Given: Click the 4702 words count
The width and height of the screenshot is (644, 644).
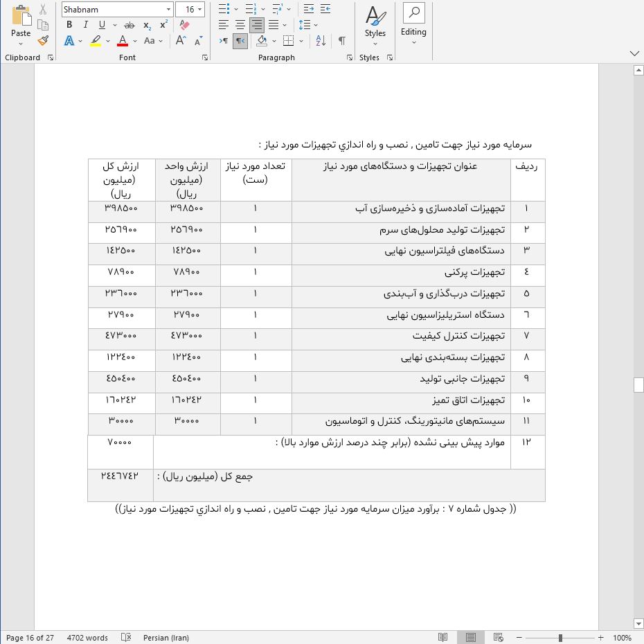Looking at the screenshot, I should 87,638.
